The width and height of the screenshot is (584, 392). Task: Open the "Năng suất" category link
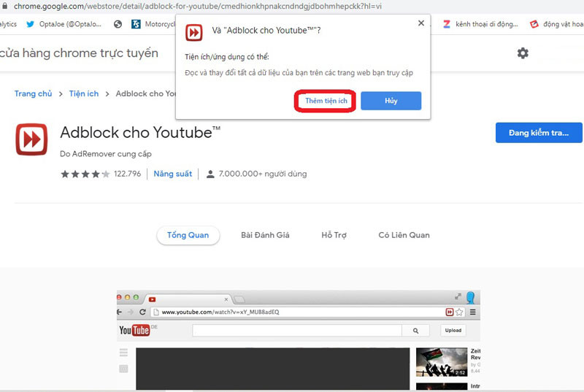click(x=173, y=174)
